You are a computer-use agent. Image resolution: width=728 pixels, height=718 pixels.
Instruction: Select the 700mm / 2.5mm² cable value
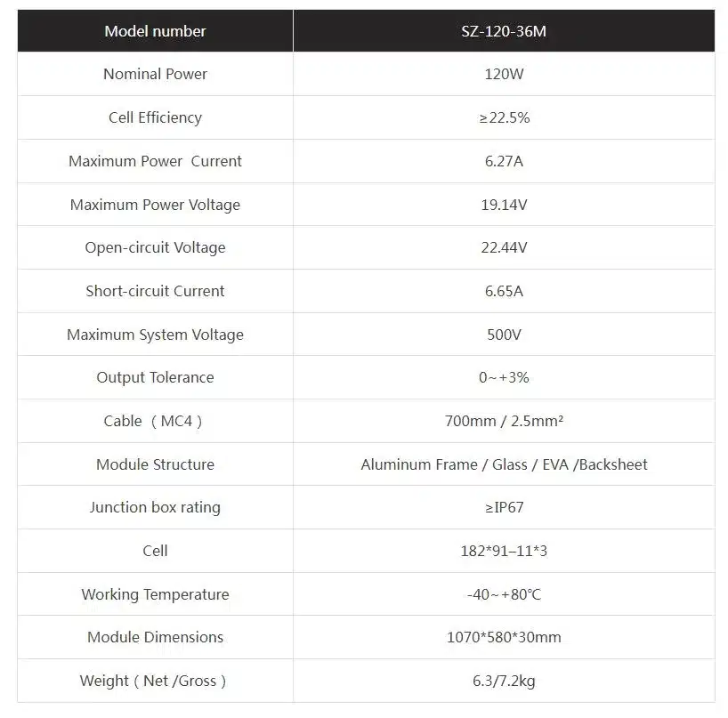click(x=504, y=421)
